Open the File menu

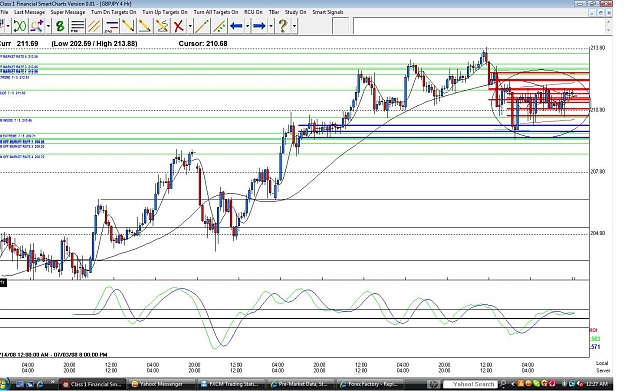click(x=4, y=12)
